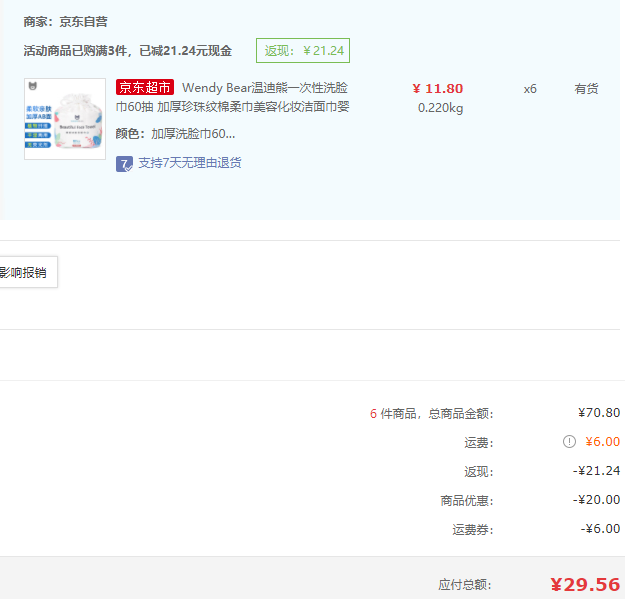Click the 影响报销 button
The image size is (625, 599).
(27, 272)
